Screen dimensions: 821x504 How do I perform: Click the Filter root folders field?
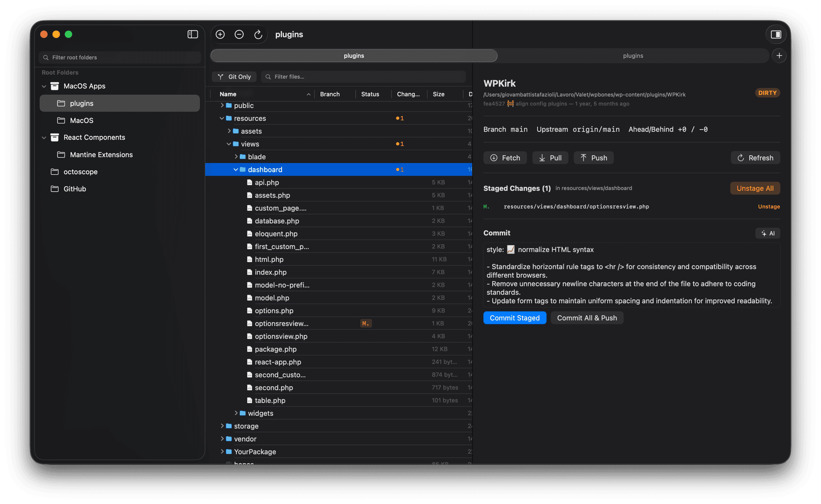point(120,57)
